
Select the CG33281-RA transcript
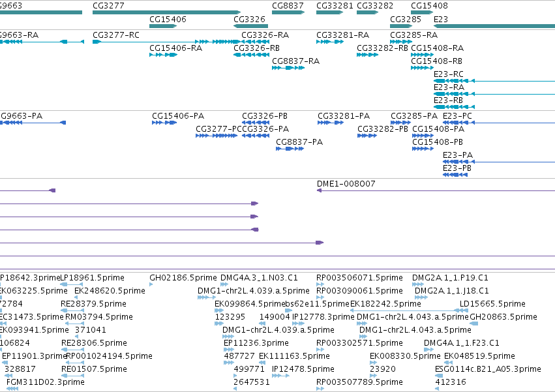coord(330,42)
